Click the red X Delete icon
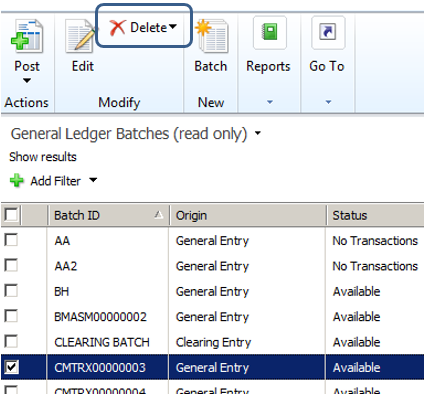The height and width of the screenshot is (396, 424). (x=117, y=27)
